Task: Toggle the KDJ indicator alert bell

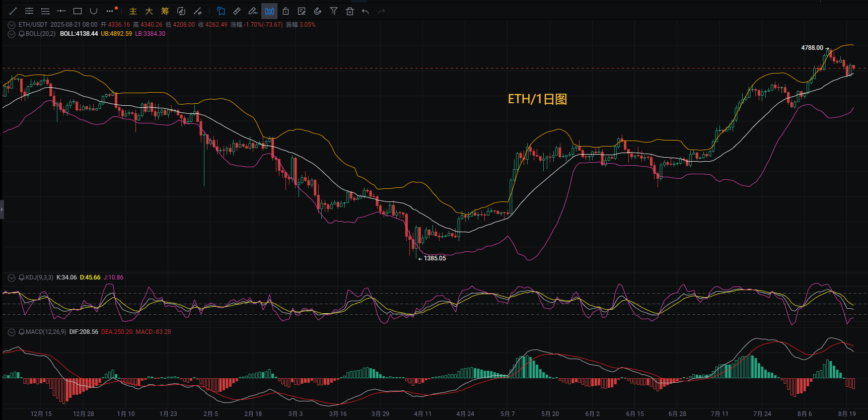Action: tap(22, 277)
